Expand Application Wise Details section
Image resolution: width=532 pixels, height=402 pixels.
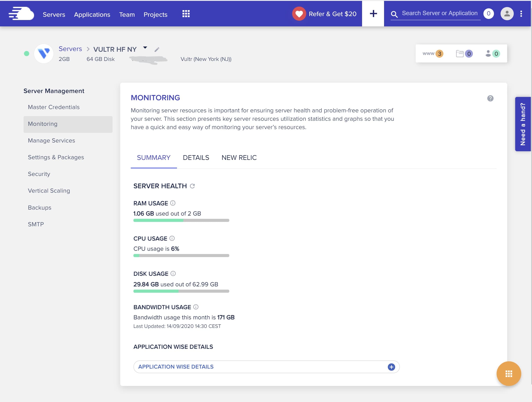(391, 367)
